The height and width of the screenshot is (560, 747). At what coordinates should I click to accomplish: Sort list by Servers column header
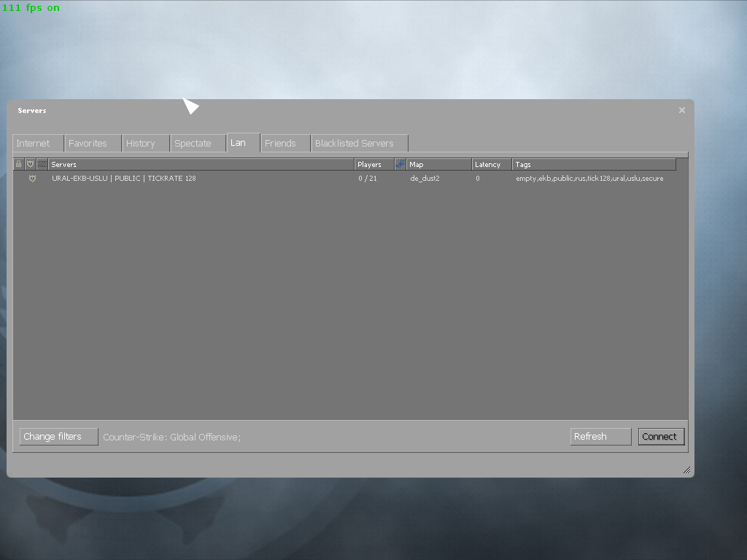pos(201,164)
